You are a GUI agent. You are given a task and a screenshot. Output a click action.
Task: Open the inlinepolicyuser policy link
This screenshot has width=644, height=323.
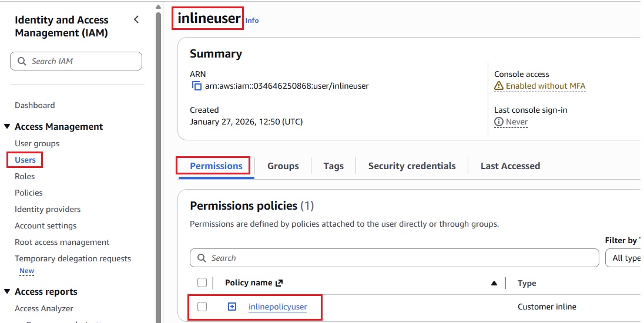(x=277, y=307)
